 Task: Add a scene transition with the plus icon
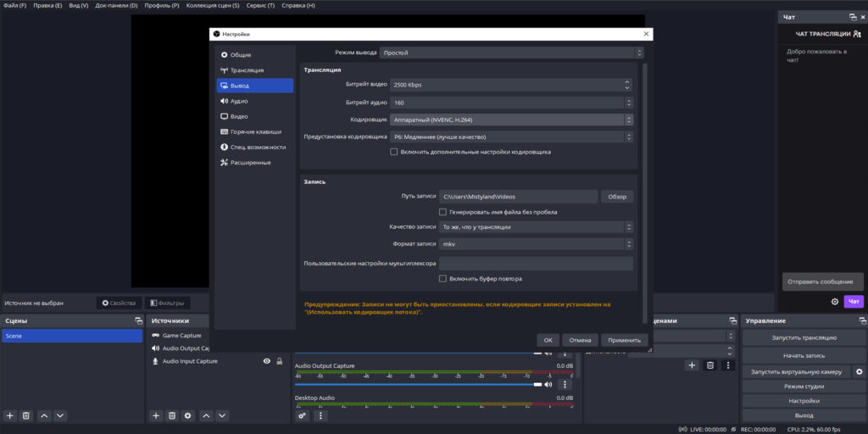pyautogui.click(x=692, y=365)
